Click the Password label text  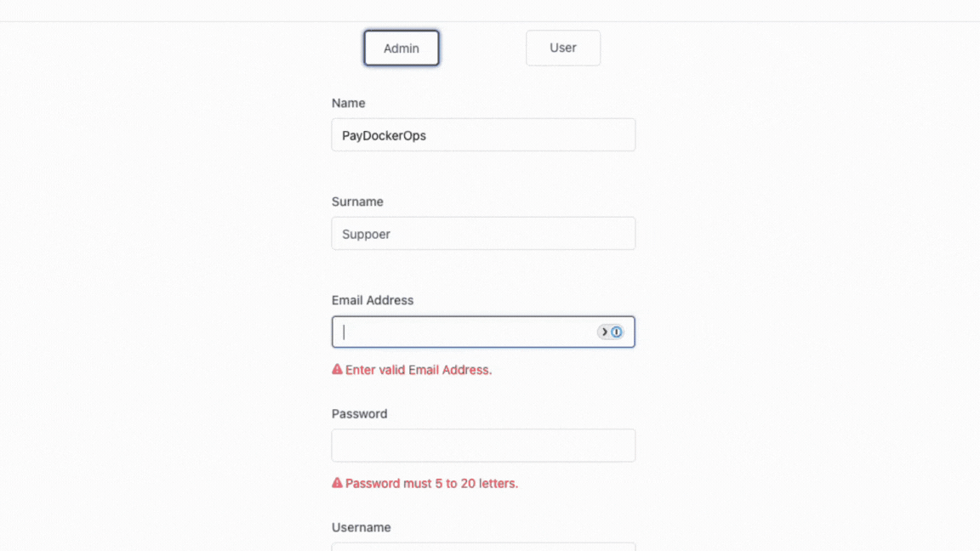(x=359, y=413)
